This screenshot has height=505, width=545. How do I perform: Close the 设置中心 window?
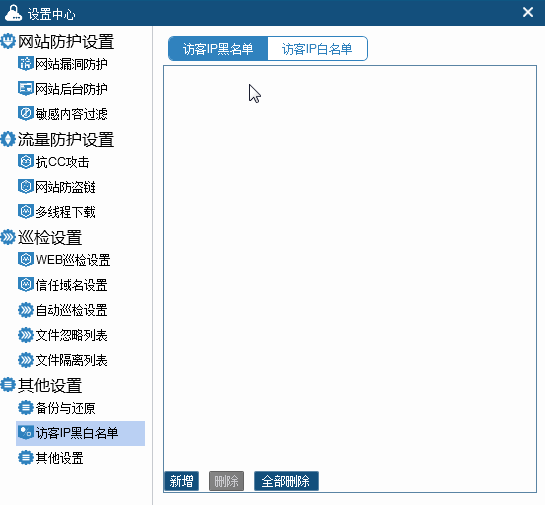coord(528,12)
